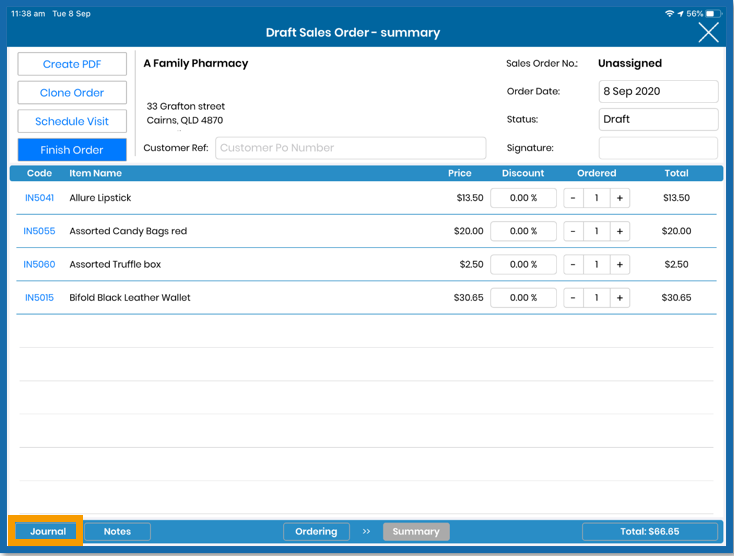Open the Notes tab
734x556 pixels.
[117, 531]
